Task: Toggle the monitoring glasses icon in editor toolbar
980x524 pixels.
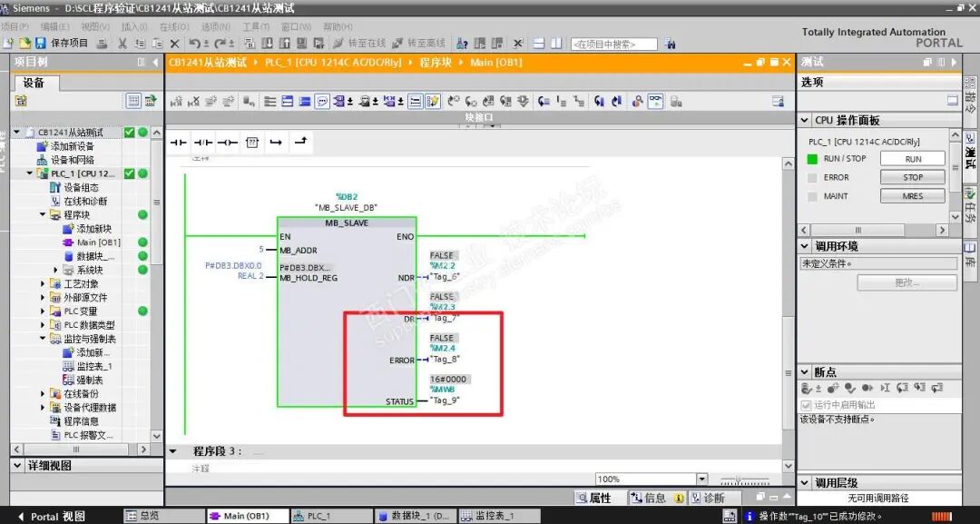Action: [655, 102]
